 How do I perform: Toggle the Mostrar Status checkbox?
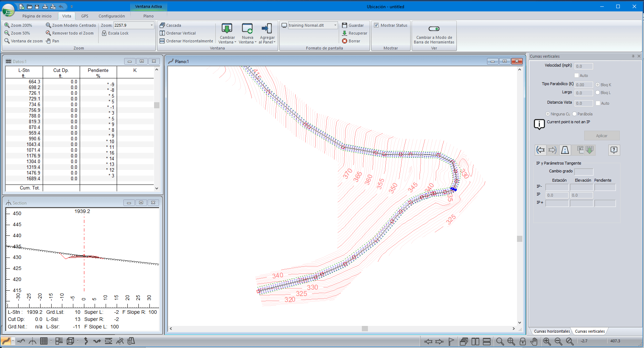pyautogui.click(x=376, y=25)
